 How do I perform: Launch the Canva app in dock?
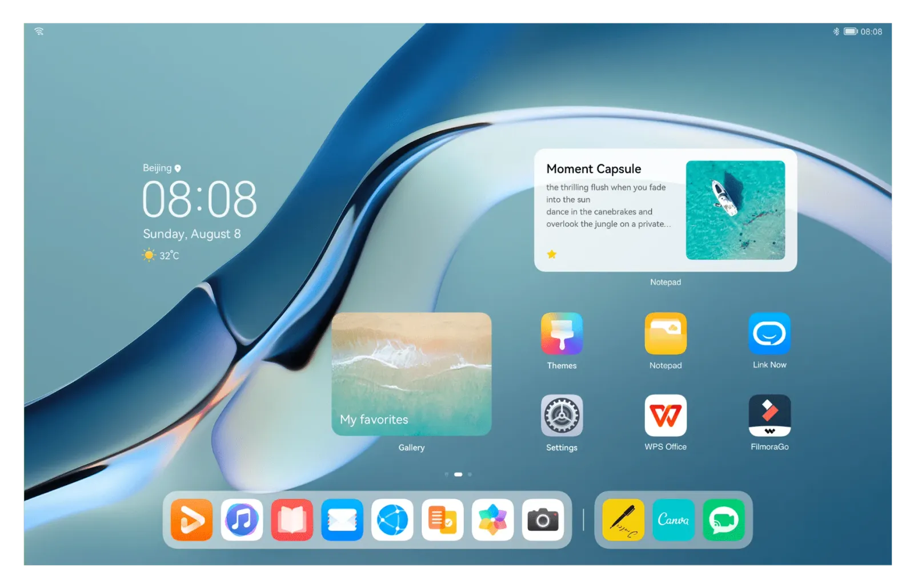click(674, 520)
